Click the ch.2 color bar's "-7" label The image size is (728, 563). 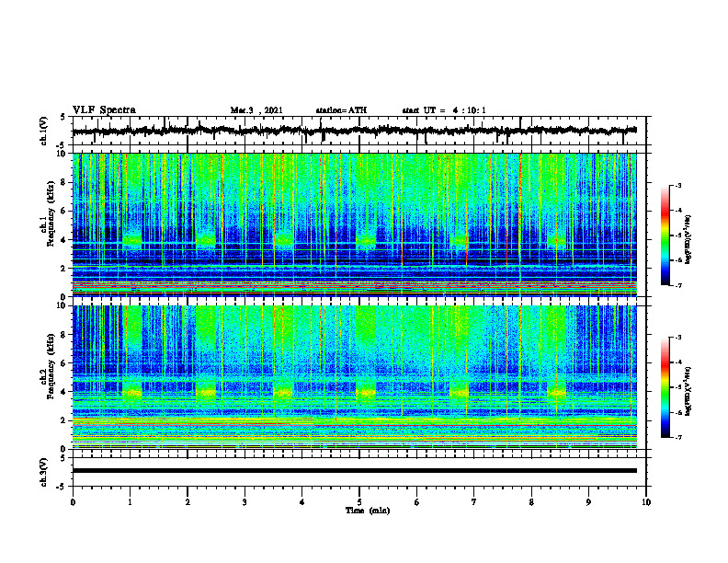(x=678, y=437)
